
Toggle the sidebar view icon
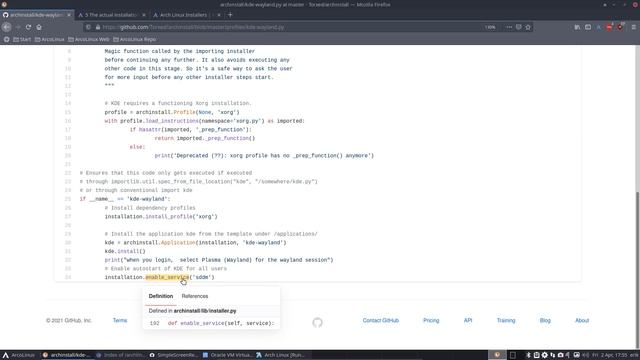click(x=588, y=27)
